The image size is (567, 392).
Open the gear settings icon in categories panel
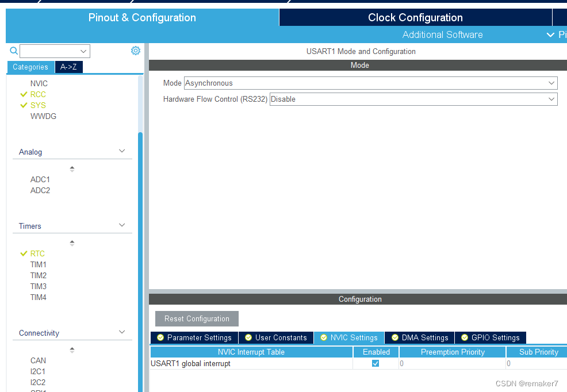point(136,51)
